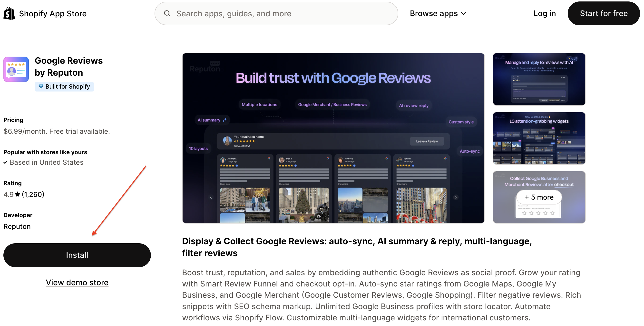The width and height of the screenshot is (644, 326).
Task: Click the Log in link
Action: tap(544, 13)
